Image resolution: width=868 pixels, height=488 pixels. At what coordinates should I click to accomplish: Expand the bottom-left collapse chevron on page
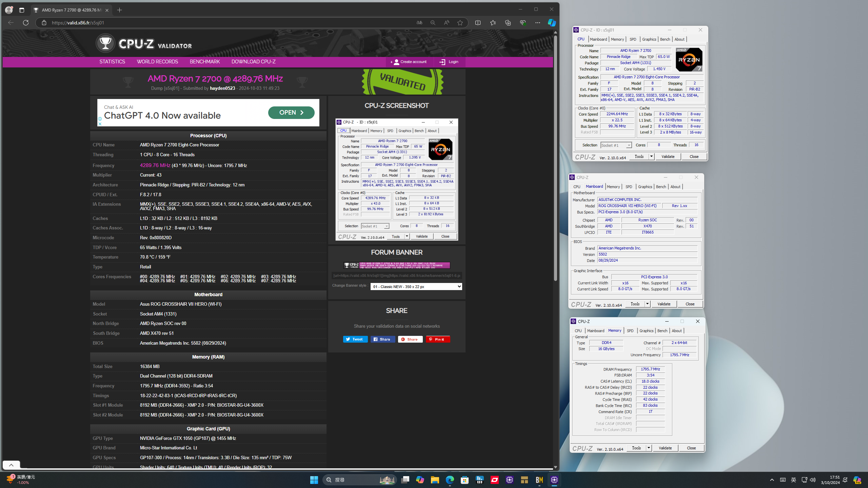[11, 465]
